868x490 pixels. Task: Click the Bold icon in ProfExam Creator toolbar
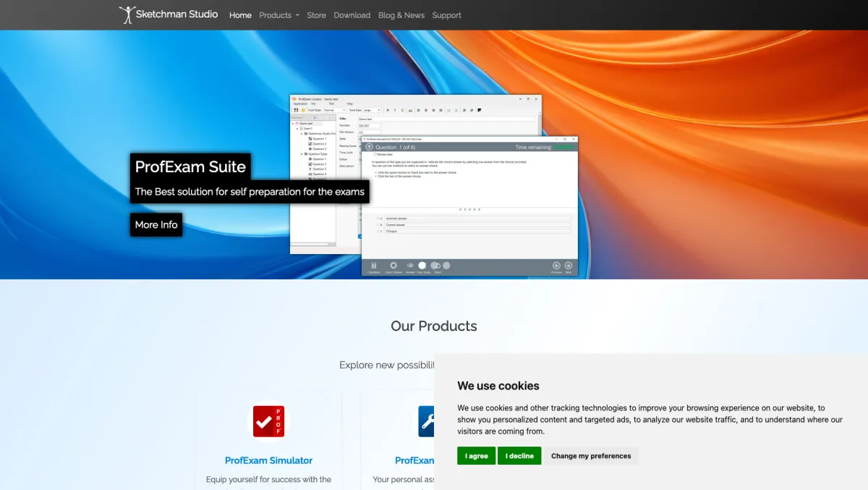pos(388,110)
